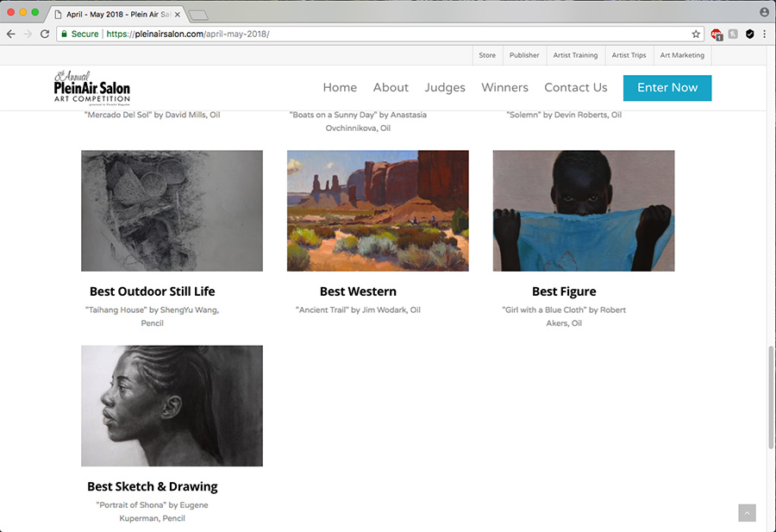Viewport: 776px width, 532px height.
Task: Click the Boats on a Sunny Day caption
Action: point(358,122)
